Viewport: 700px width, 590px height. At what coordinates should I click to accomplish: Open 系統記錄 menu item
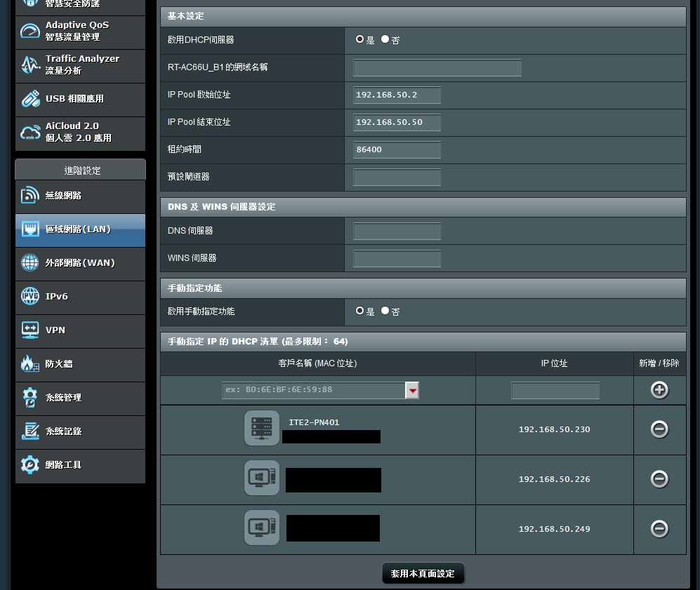(x=80, y=432)
